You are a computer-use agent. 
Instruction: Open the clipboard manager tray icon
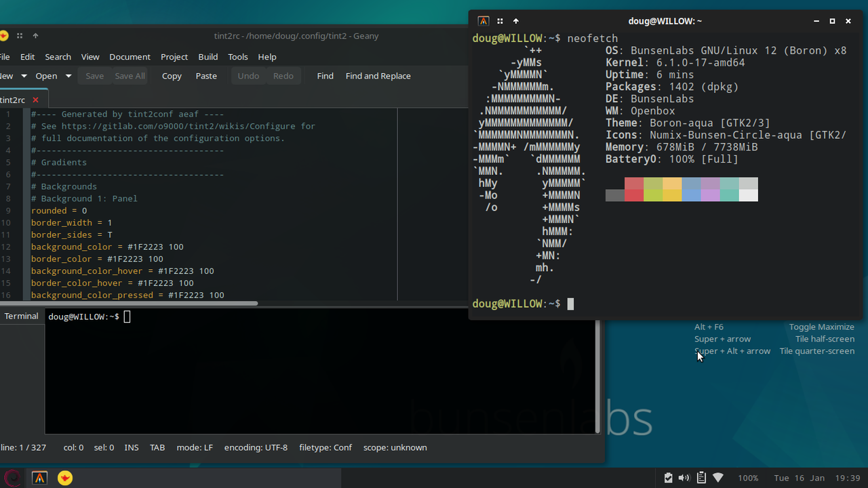[701, 477]
